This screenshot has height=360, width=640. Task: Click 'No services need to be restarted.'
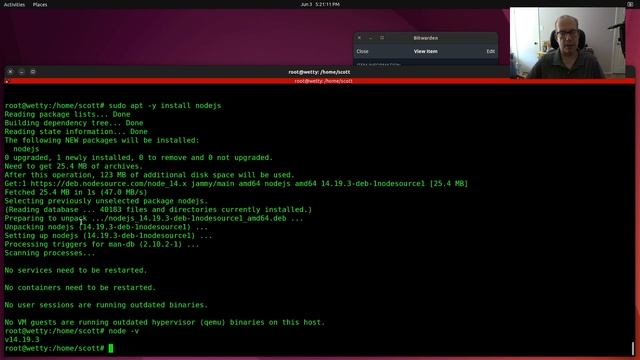(x=76, y=271)
